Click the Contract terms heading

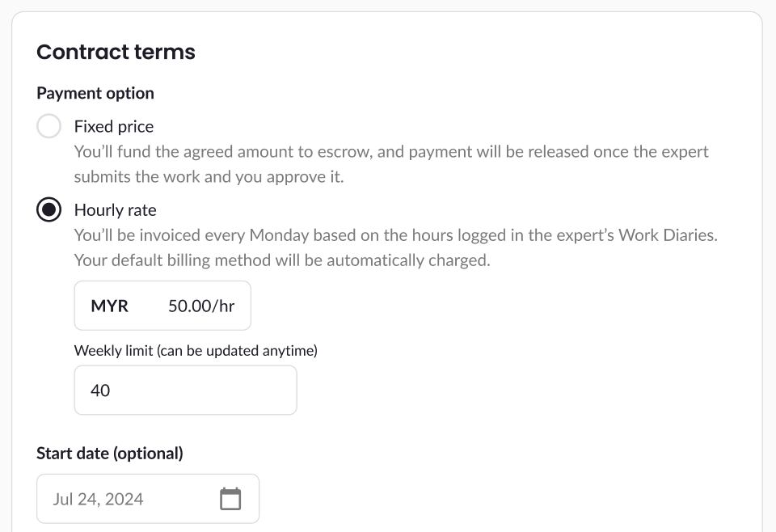(x=116, y=52)
